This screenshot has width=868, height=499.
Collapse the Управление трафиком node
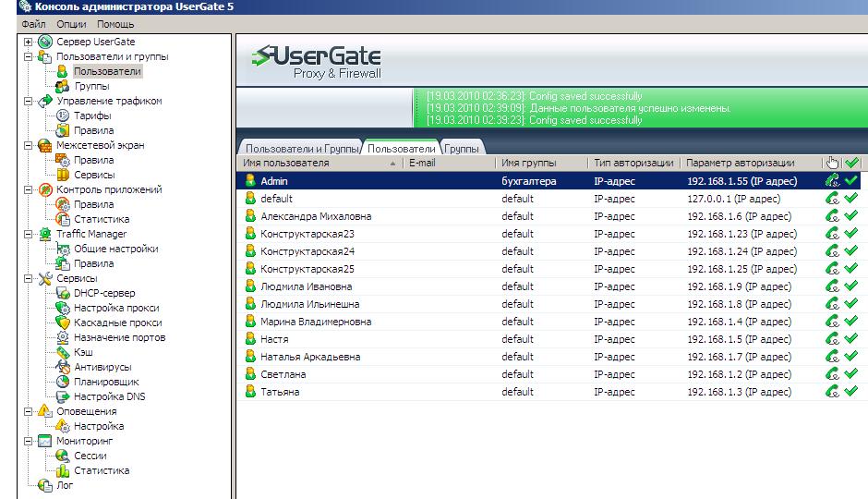click(29, 101)
